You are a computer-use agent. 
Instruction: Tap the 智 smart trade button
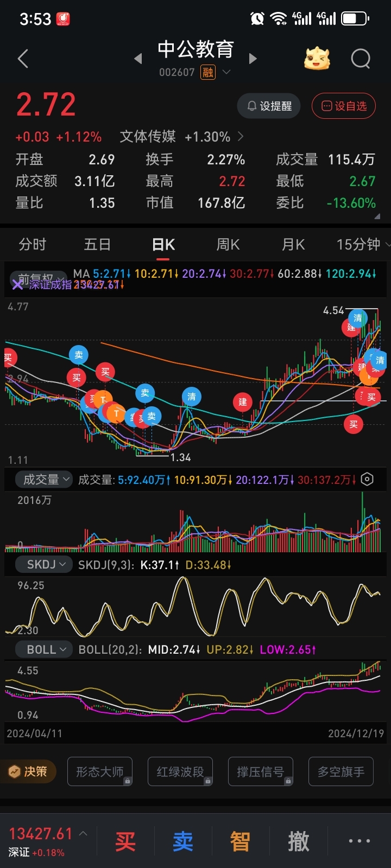coord(240,841)
